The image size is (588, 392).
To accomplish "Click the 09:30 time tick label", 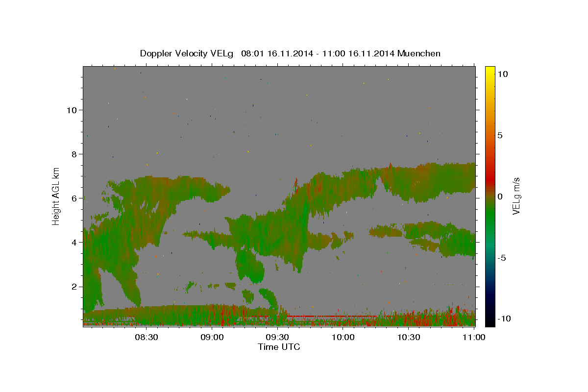I will pos(277,337).
